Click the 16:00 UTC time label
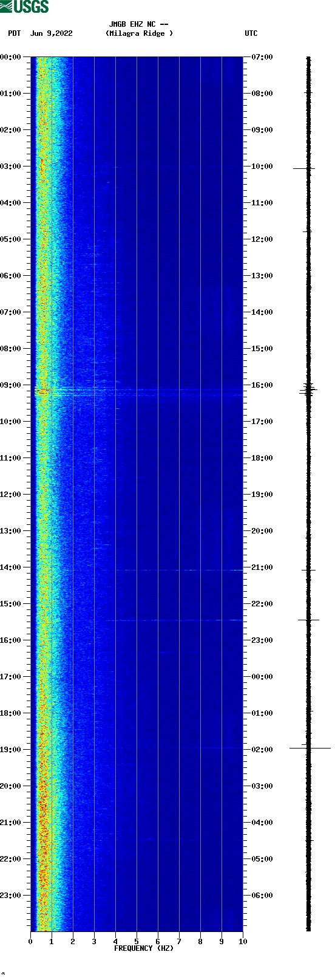335x980 pixels. tap(262, 385)
